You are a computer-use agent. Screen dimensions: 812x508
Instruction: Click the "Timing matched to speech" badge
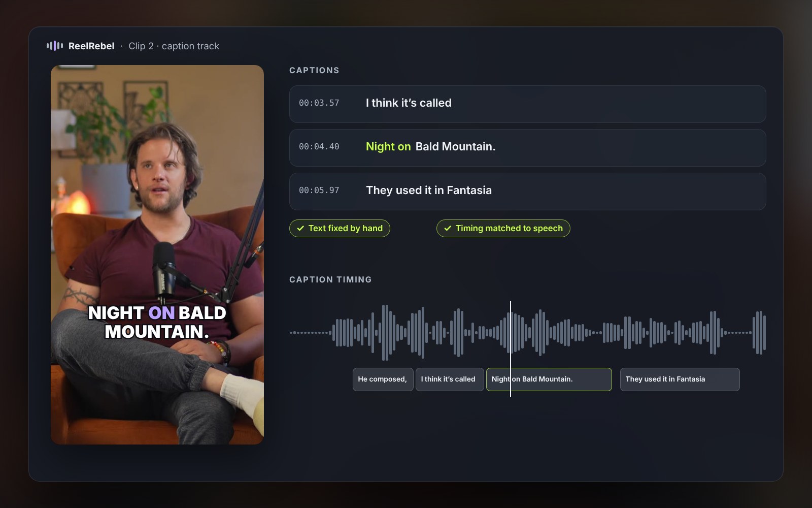(503, 229)
